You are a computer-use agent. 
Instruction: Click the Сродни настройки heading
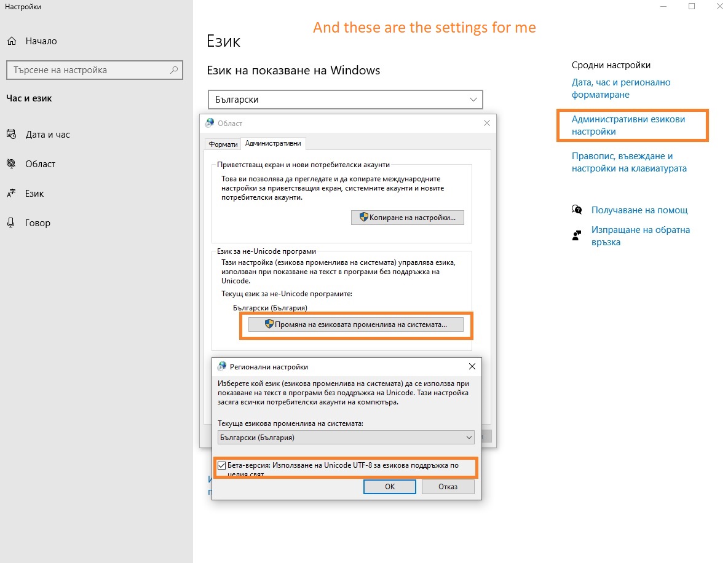(611, 65)
